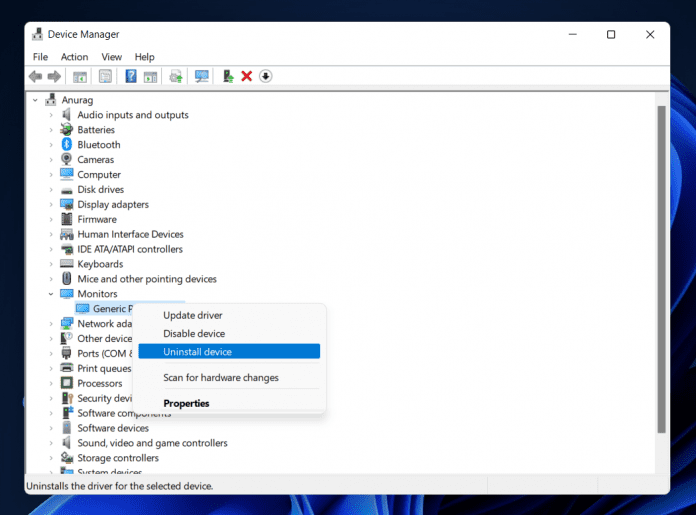Viewport: 696px width, 515px height.
Task: Select the Display adapters label
Action: pos(113,204)
